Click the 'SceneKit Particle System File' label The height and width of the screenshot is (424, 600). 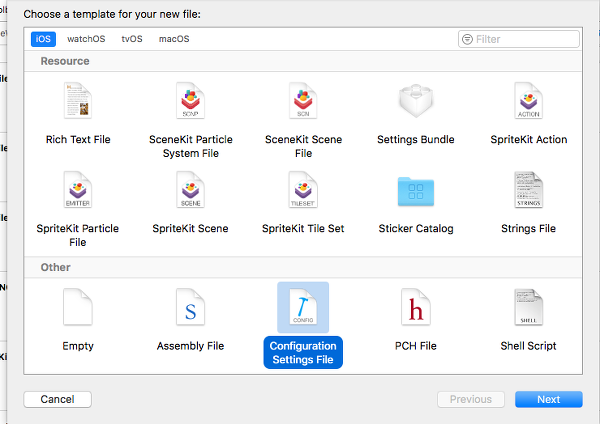[x=191, y=146]
